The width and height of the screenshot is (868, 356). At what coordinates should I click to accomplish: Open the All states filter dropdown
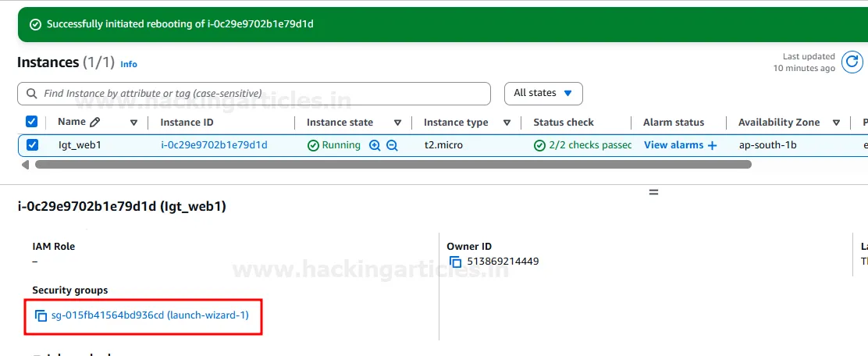click(543, 93)
